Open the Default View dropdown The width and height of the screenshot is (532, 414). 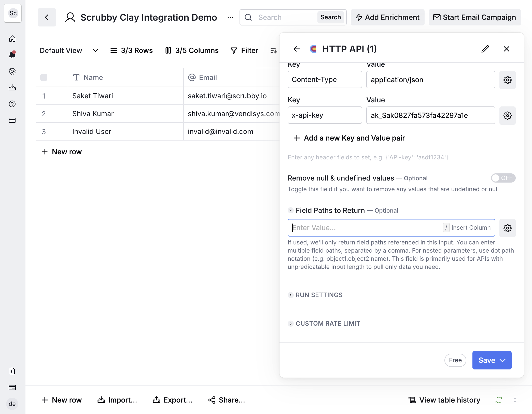tap(69, 50)
